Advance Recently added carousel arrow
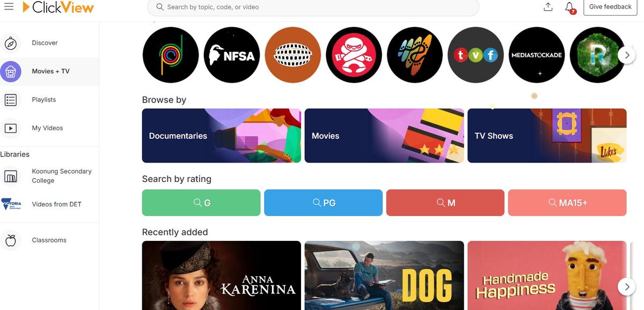The image size is (644, 310). (627, 286)
